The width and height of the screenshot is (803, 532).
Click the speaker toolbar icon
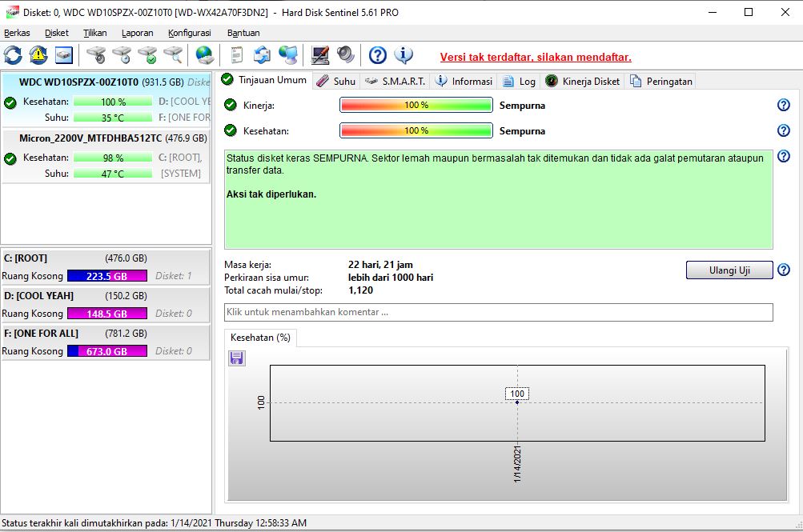346,55
